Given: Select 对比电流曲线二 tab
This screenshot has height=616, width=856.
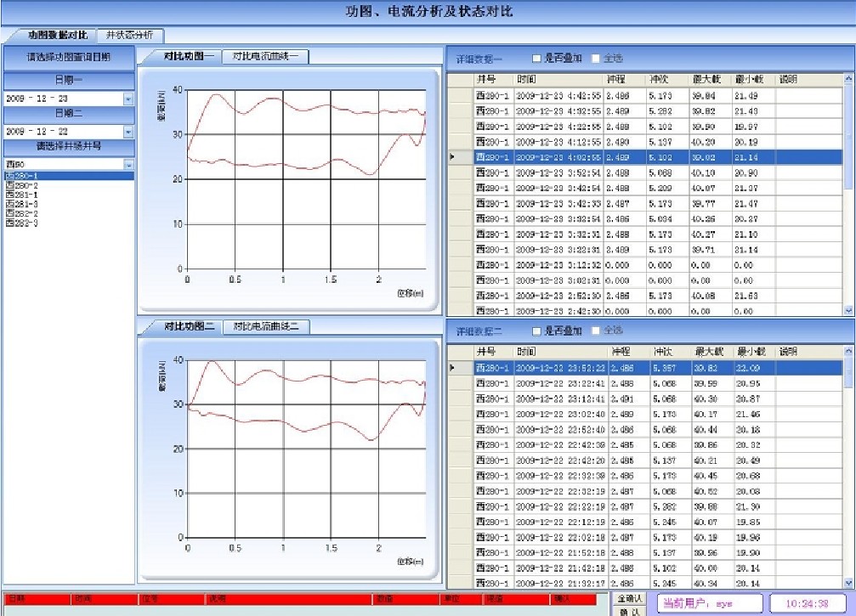Looking at the screenshot, I should coord(265,327).
